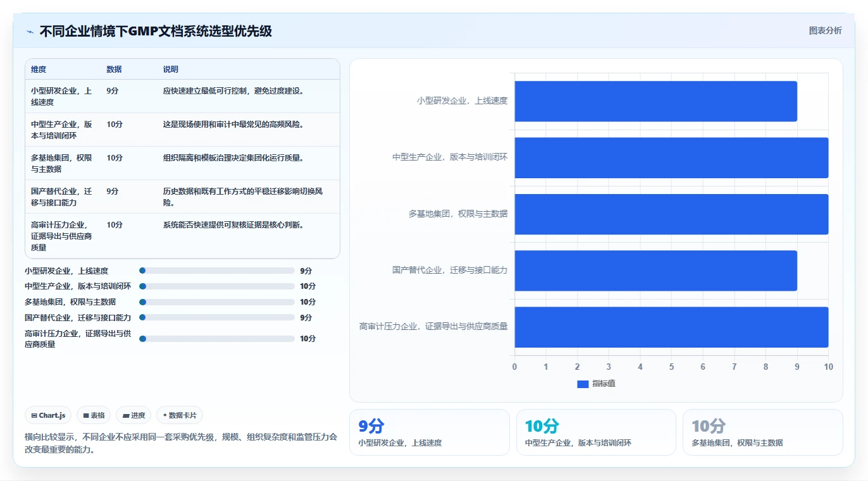The width and height of the screenshot is (868, 481).
Task: Click progress bar for 多基地集团，权限与主数据
Action: tap(217, 302)
